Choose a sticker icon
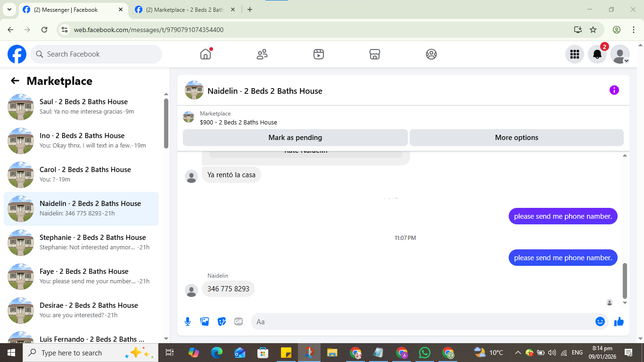Screen dimensions: 644x362 pyautogui.click(x=222, y=321)
